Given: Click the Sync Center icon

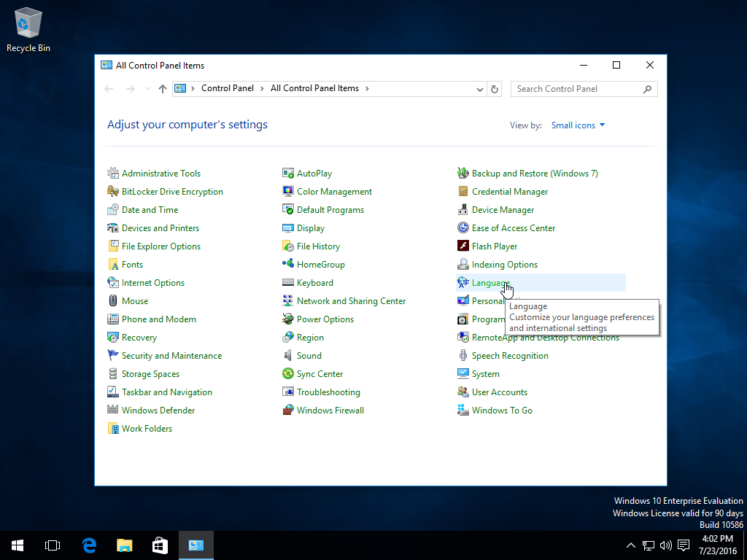Looking at the screenshot, I should [x=288, y=373].
